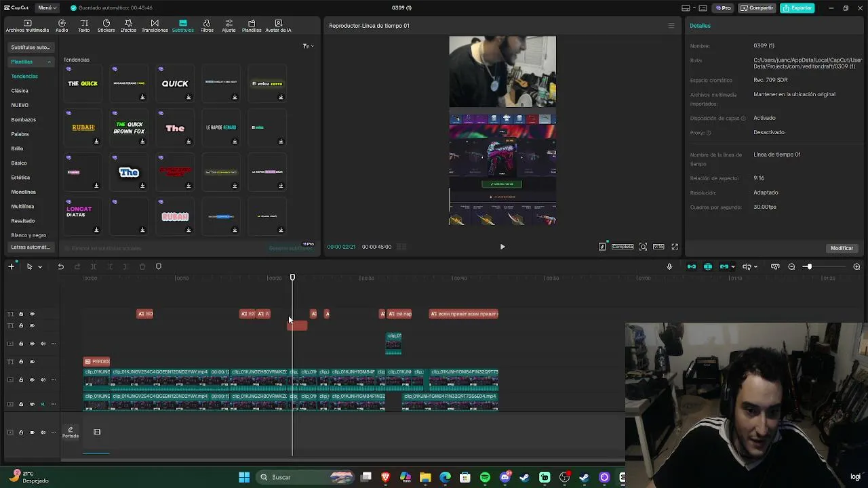The image size is (868, 488).
Task: Open File Explorer from the taskbar
Action: 425,477
